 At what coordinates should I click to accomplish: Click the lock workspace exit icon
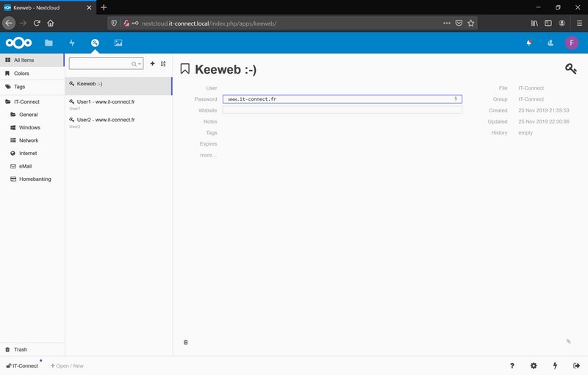[x=576, y=365]
